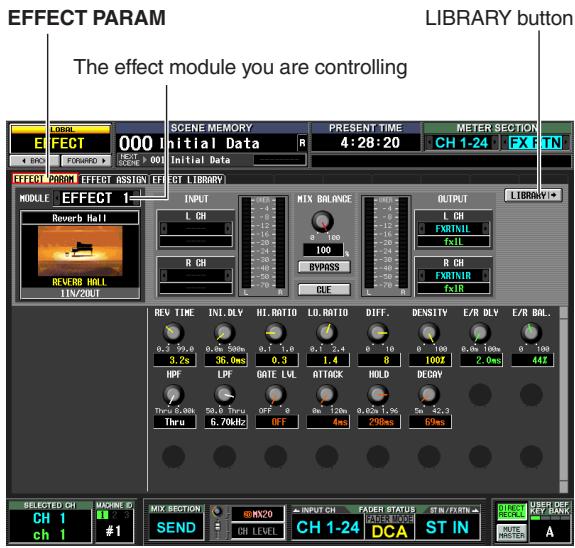The height and width of the screenshot is (548, 575).
Task: Switch to the EFFECT LIBRARY tab
Action: (x=187, y=179)
